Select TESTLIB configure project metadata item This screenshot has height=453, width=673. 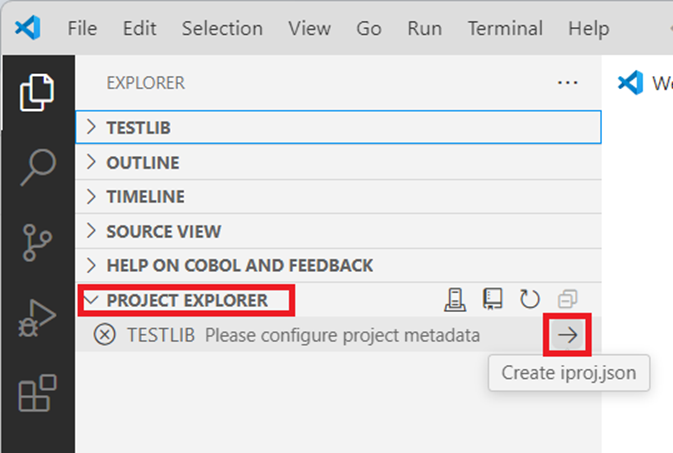point(300,335)
